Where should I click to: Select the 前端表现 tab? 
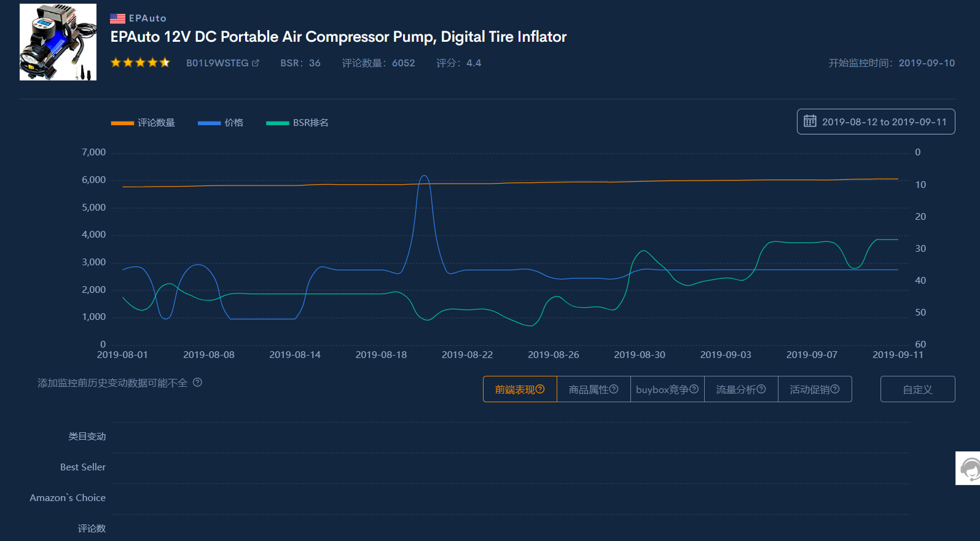pos(520,389)
